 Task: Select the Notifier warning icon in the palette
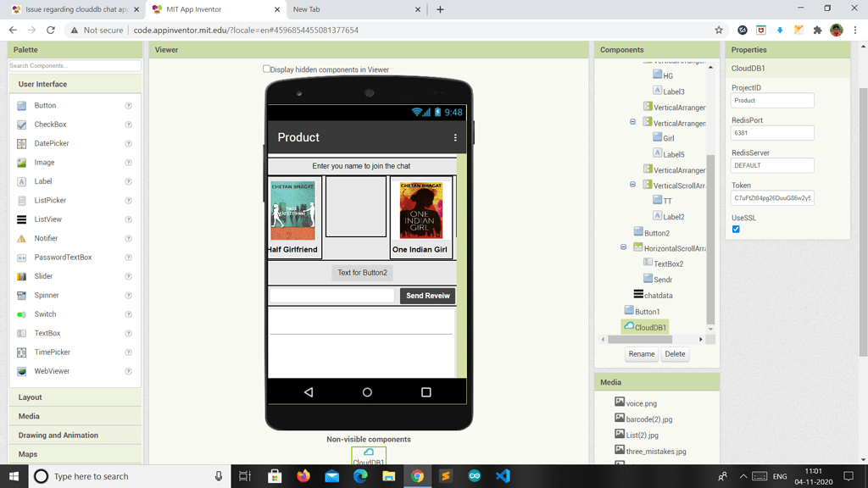(x=19, y=238)
